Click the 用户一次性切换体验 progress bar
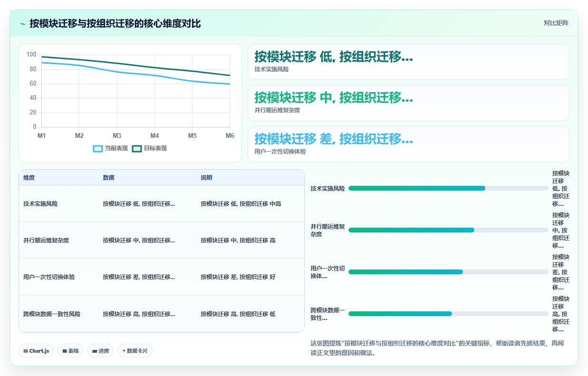 (x=448, y=272)
